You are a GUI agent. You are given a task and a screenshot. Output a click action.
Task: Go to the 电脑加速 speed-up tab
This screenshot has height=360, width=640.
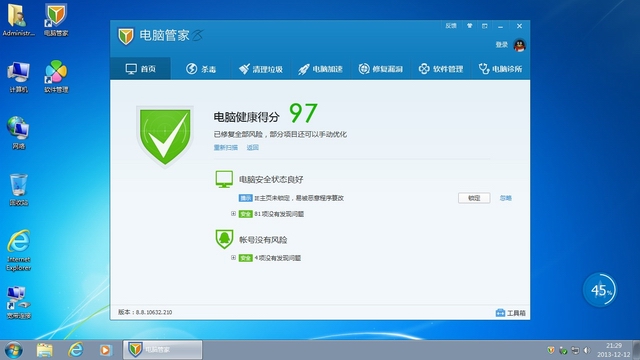pyautogui.click(x=320, y=69)
